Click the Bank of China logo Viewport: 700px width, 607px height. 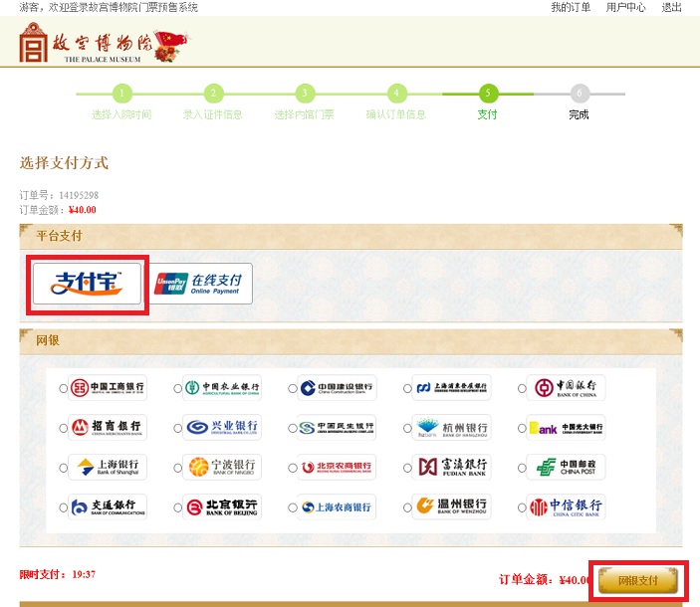coord(567,387)
